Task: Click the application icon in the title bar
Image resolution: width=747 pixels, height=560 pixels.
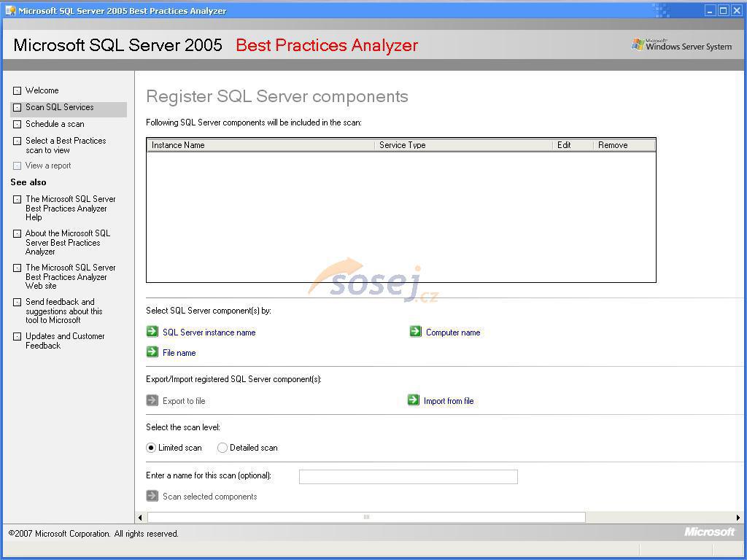Action: (10, 10)
